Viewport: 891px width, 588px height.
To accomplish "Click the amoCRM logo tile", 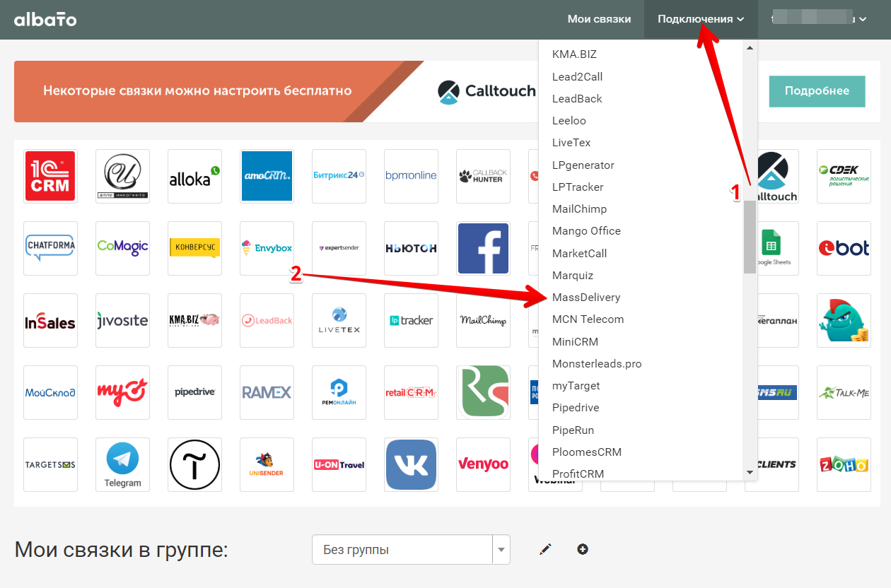I will [267, 176].
